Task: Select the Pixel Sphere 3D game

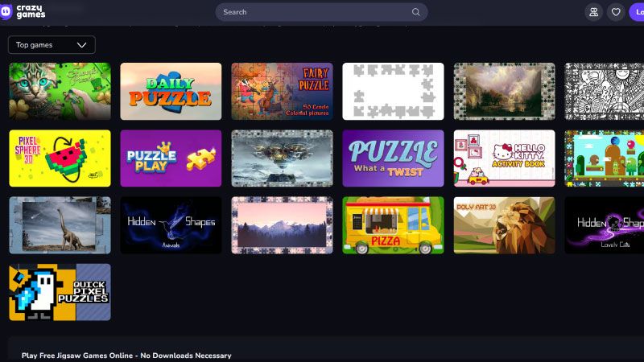Action: pyautogui.click(x=60, y=158)
